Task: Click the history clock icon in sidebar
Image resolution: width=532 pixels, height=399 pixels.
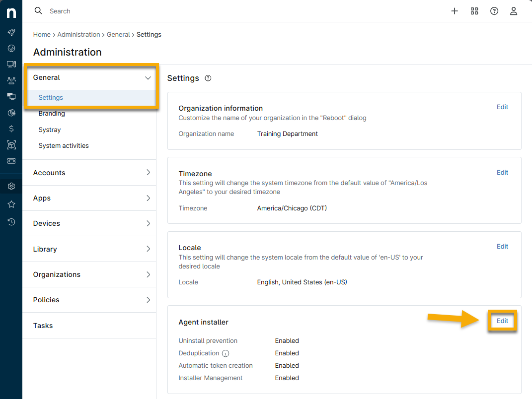Action: 11,222
